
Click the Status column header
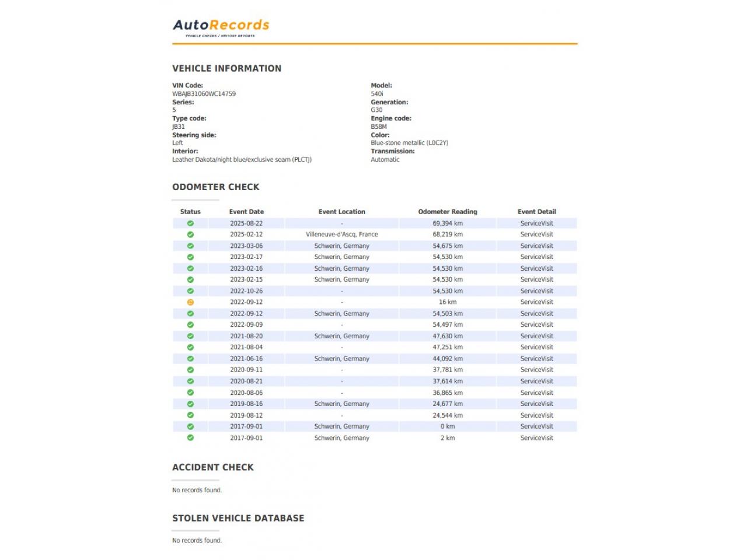coord(190,212)
